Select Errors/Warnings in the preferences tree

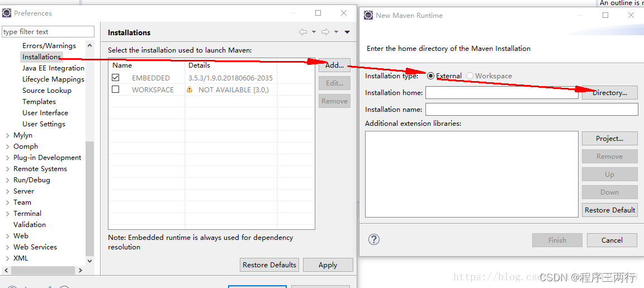[49, 46]
